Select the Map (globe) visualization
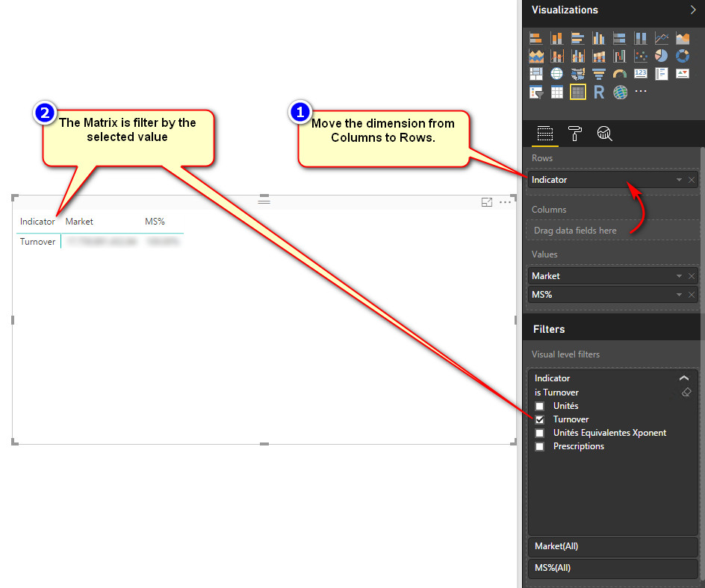The width and height of the screenshot is (705, 588). pyautogui.click(x=556, y=74)
